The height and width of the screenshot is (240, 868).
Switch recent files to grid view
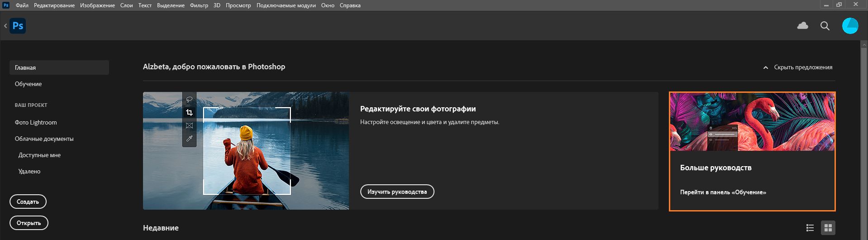(828, 228)
